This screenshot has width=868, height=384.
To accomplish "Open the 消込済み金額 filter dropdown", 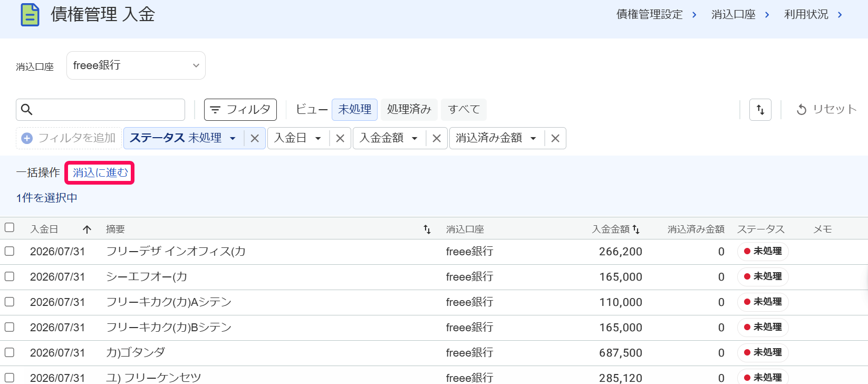I will point(533,138).
